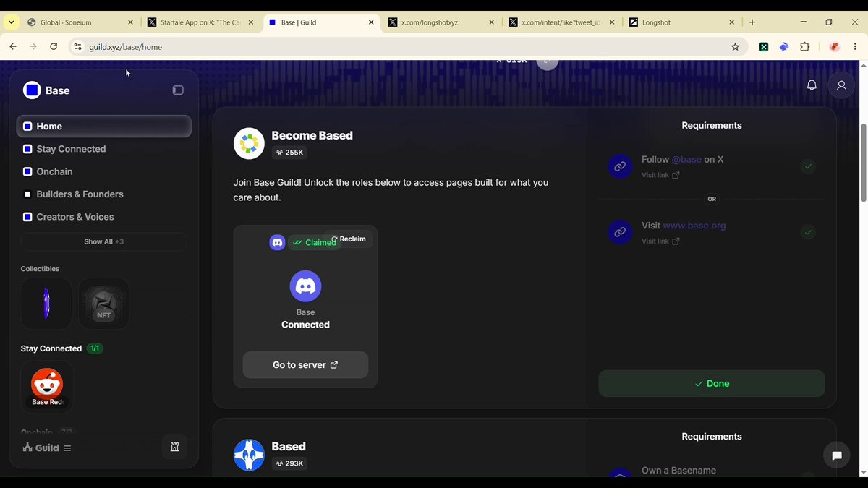Screen dimensions: 868x488
Task: Bookmark this page with the star icon
Action: 735,47
